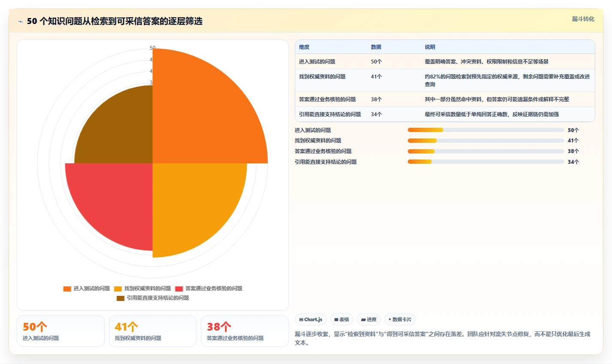Screen dimensions: 612x364
Task: Click the 漏斗转化 badge in header
Action: click(x=583, y=19)
